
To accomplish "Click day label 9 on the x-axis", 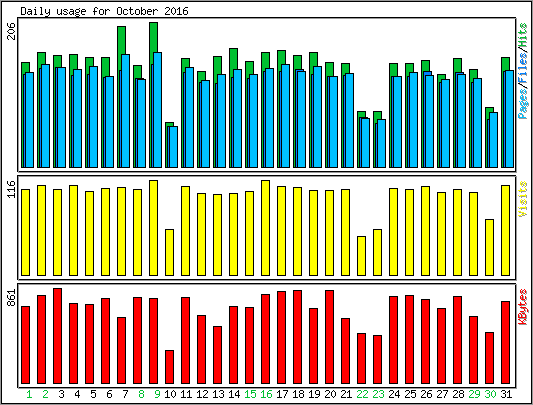I will click(157, 394).
